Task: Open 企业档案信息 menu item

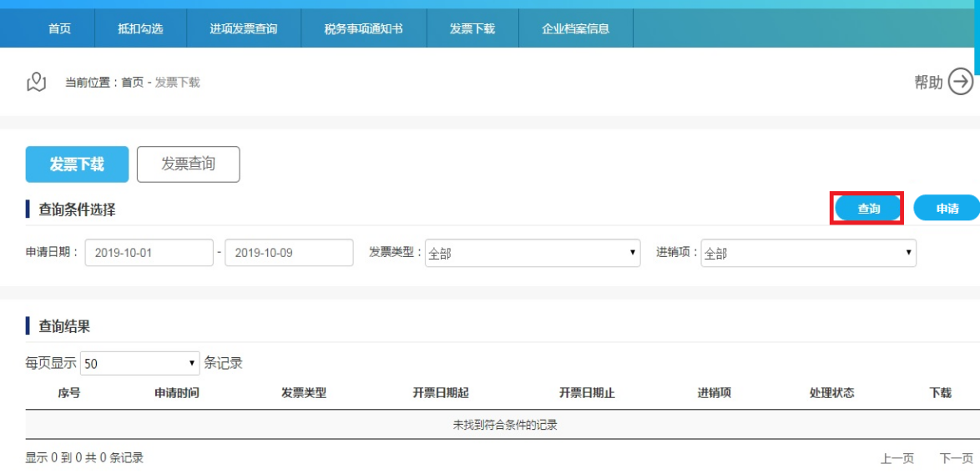Action: click(x=575, y=28)
